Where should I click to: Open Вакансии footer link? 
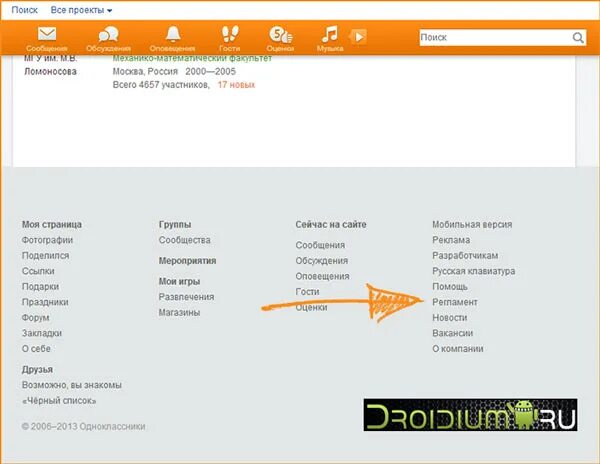tap(453, 333)
